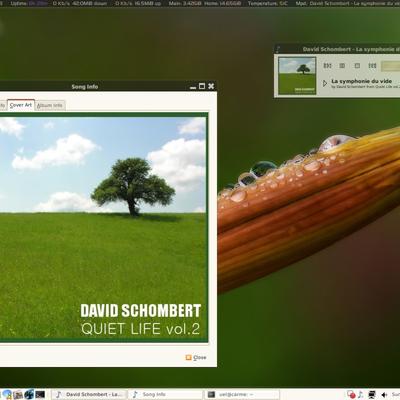
Task: Click the music note tray icon
Action: click(360, 395)
